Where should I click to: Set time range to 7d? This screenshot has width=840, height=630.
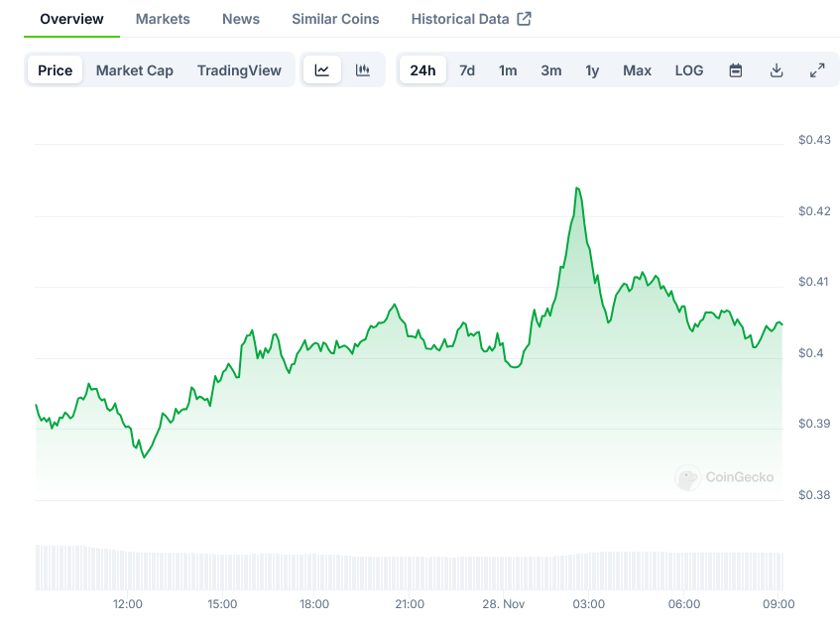[x=467, y=70]
